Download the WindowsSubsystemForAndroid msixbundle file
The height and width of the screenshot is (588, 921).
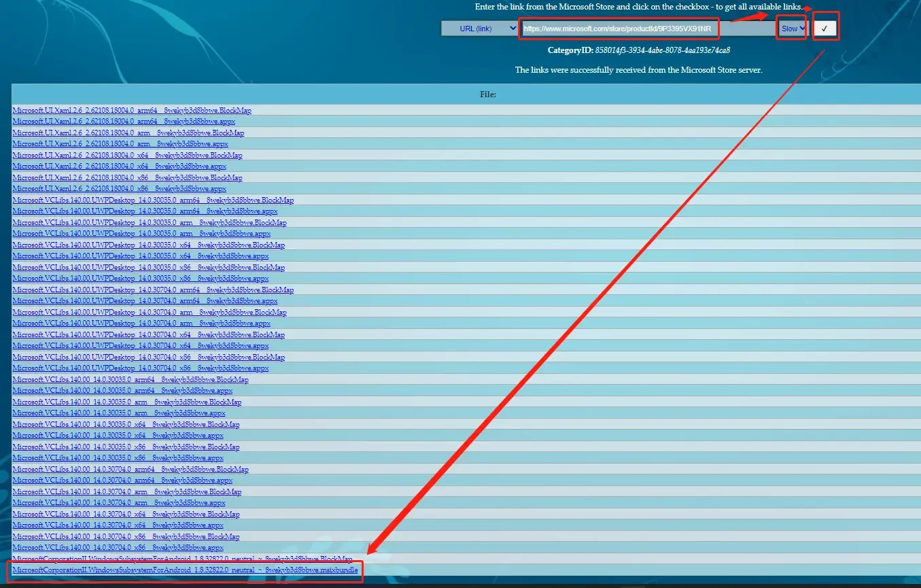point(185,570)
